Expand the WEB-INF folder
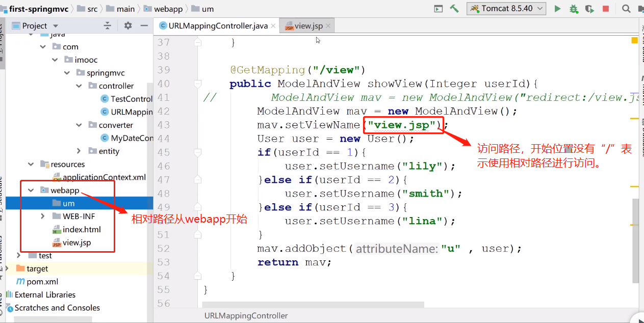Image resolution: width=644 pixels, height=323 pixels. [x=43, y=217]
